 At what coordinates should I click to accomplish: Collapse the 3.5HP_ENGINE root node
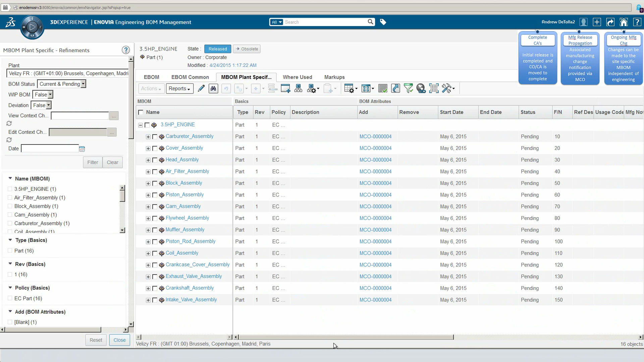(x=141, y=125)
